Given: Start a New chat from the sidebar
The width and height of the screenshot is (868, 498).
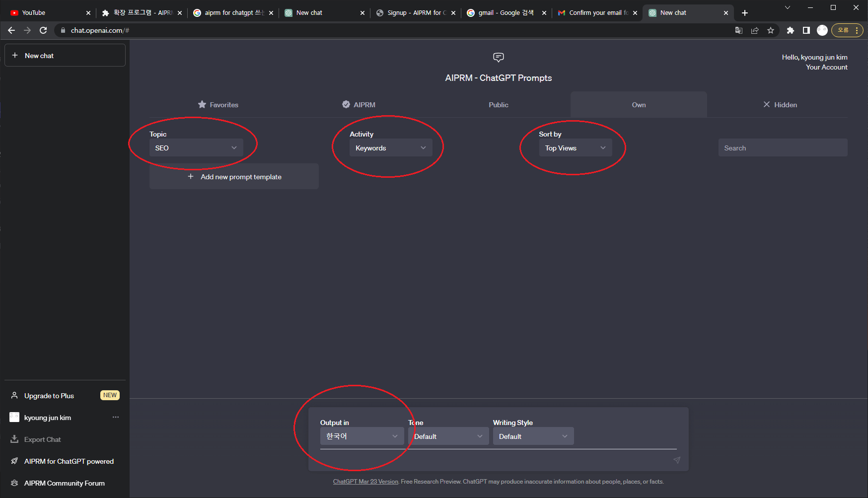Looking at the screenshot, I should coord(65,55).
